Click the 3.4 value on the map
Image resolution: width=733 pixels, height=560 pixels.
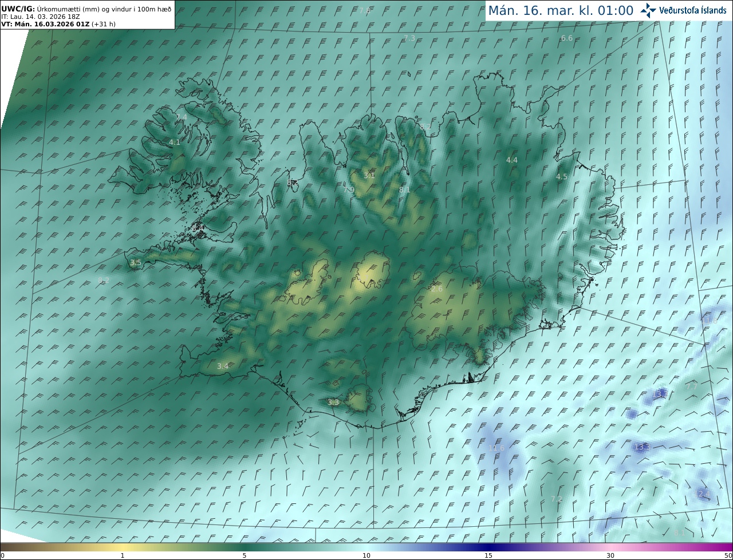point(223,366)
